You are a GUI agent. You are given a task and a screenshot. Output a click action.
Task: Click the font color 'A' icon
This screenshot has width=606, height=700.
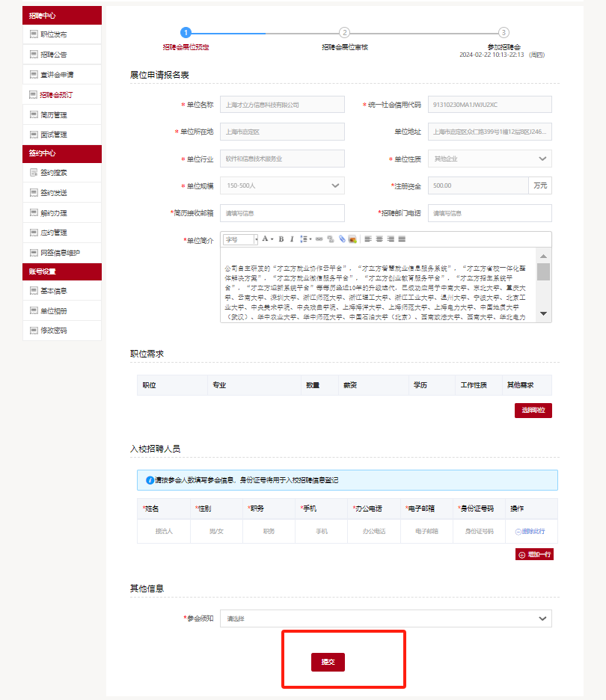point(265,239)
